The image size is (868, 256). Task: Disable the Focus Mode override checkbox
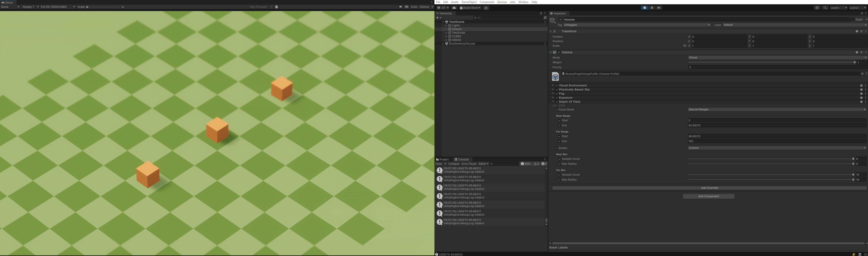click(556, 109)
